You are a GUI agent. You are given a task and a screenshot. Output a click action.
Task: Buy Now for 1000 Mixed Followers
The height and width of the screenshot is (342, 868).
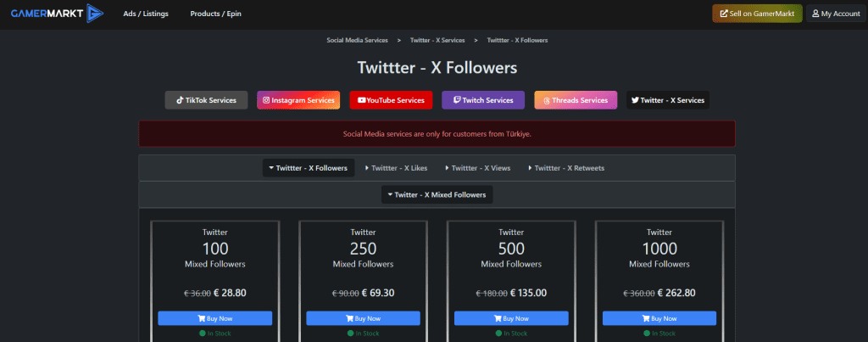pos(659,318)
